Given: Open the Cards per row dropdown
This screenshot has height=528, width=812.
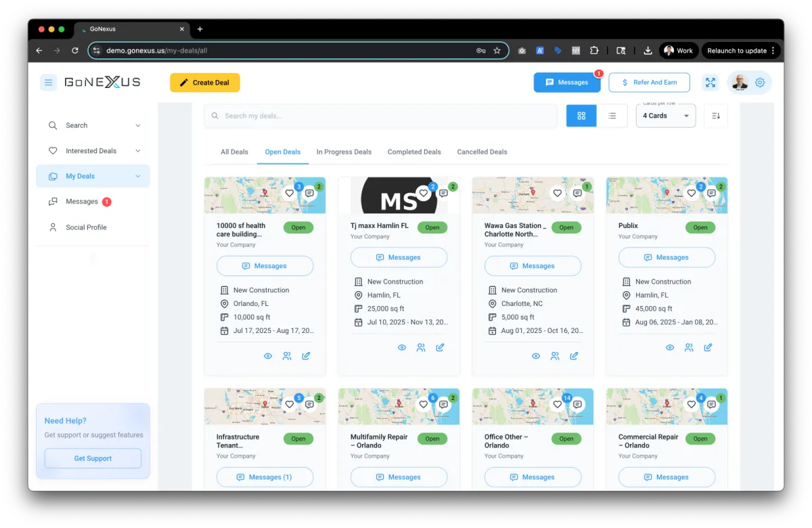Looking at the screenshot, I should [666, 116].
